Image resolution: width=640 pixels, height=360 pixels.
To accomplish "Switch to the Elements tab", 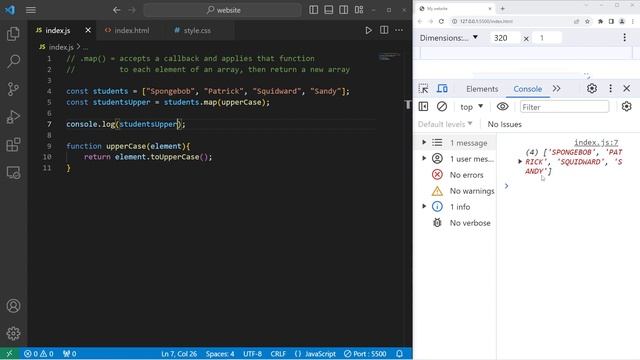I will pyautogui.click(x=482, y=89).
